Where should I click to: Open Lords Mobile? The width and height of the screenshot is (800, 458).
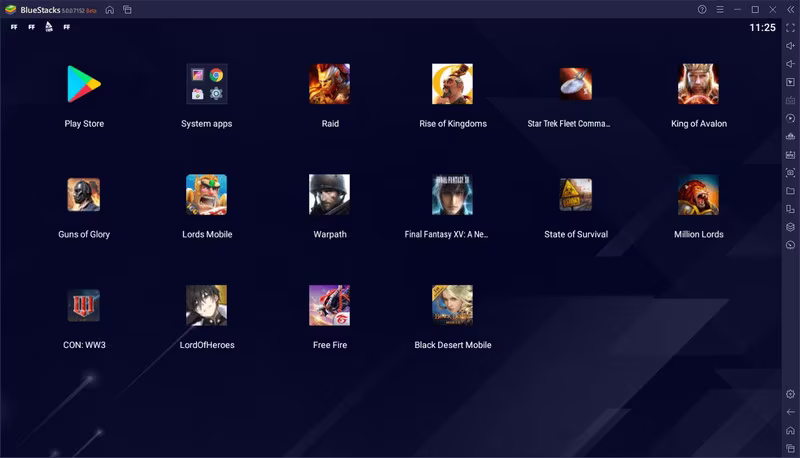pyautogui.click(x=207, y=194)
